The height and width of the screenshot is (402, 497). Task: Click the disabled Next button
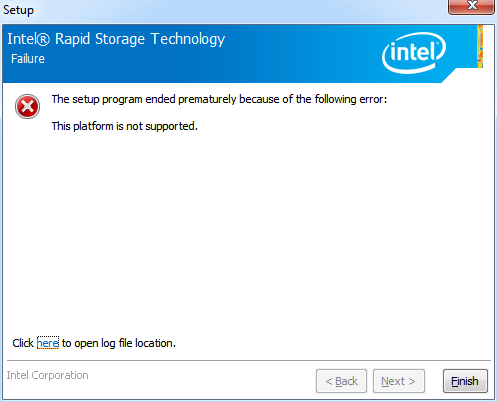tap(399, 381)
